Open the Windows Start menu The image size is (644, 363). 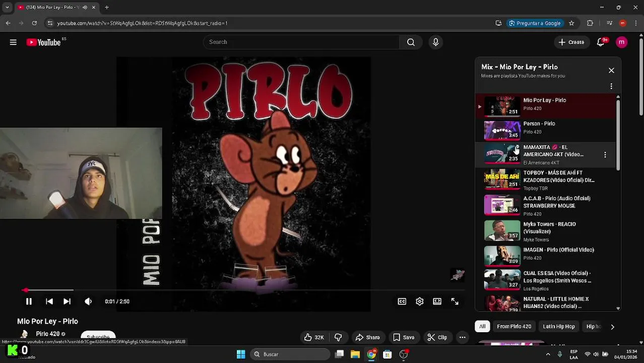(x=241, y=354)
